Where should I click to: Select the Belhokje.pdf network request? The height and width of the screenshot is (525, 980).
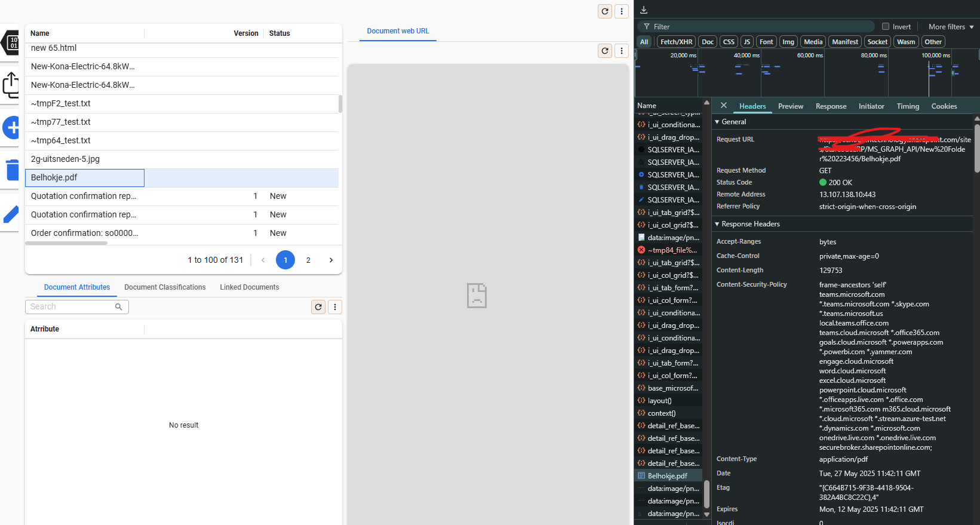[668, 476]
